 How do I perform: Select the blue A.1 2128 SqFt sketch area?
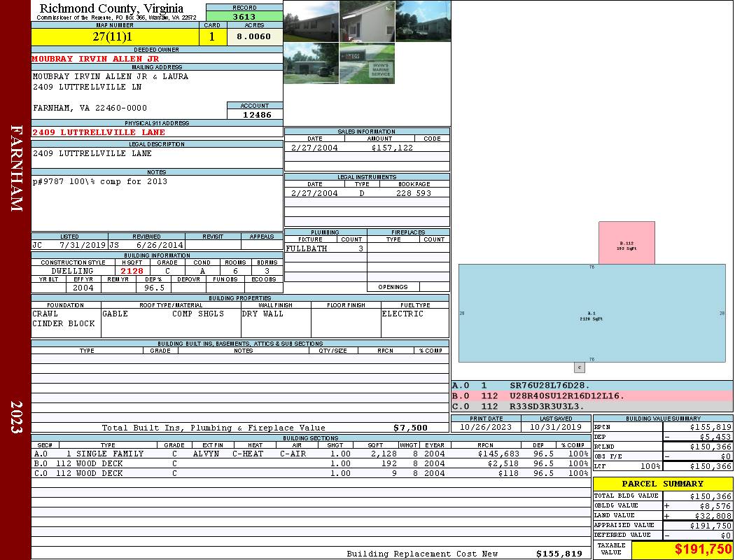pyautogui.click(x=591, y=313)
